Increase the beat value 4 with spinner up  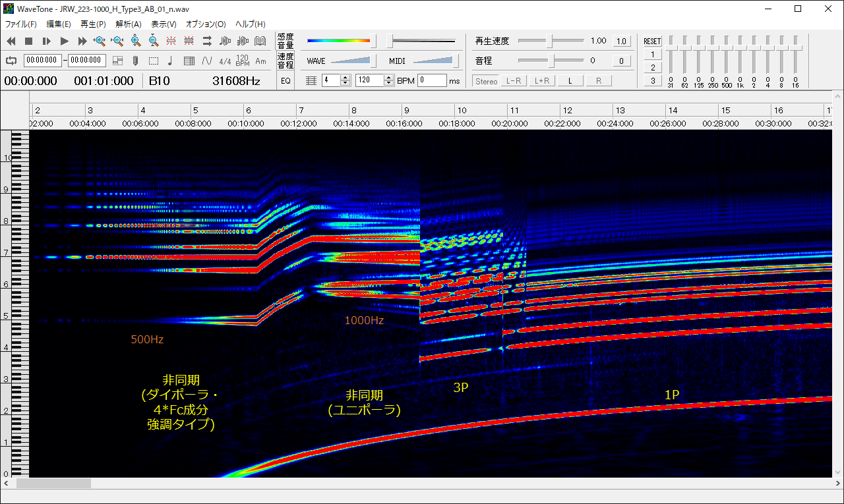pos(346,78)
